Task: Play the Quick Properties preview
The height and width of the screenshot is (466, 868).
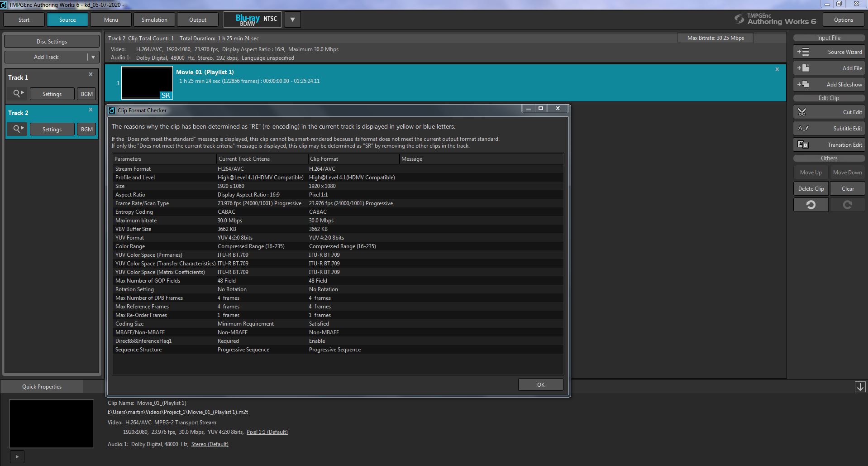Action: (x=17, y=456)
